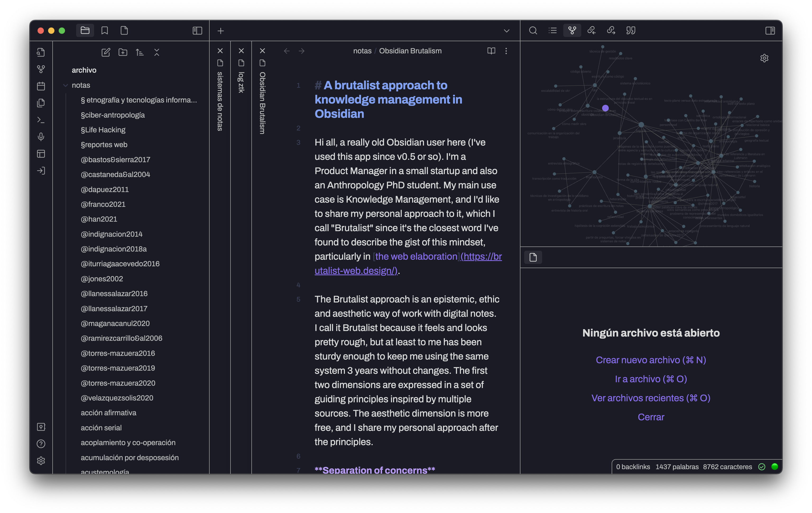Open the backlinks tab in the right sidebar
This screenshot has height=513, width=812.
click(592, 31)
